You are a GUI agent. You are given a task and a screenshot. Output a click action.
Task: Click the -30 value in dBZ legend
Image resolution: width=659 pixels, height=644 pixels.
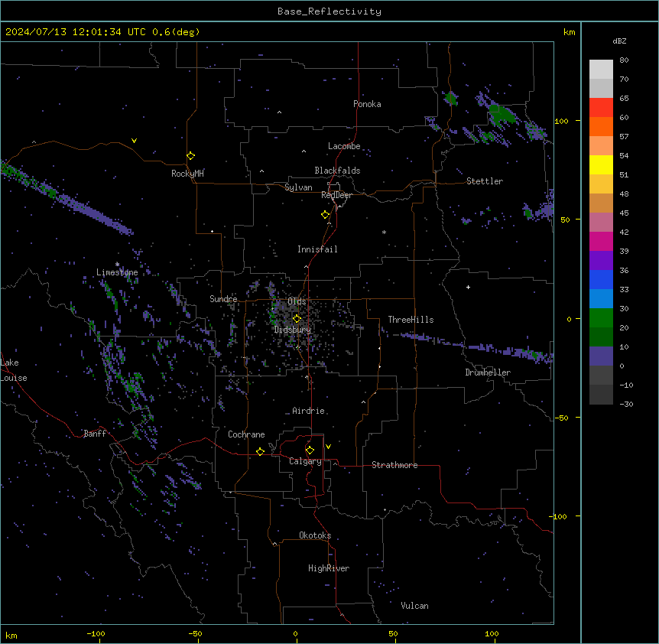tap(626, 404)
